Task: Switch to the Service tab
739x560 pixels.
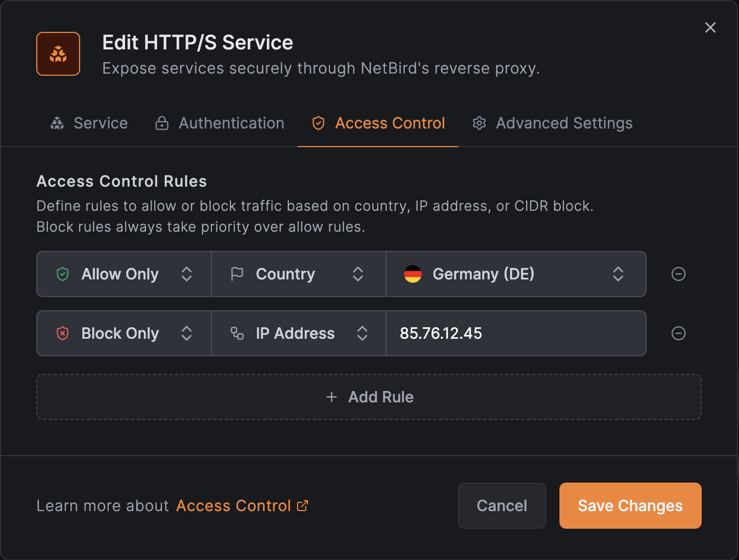Action: (x=89, y=124)
